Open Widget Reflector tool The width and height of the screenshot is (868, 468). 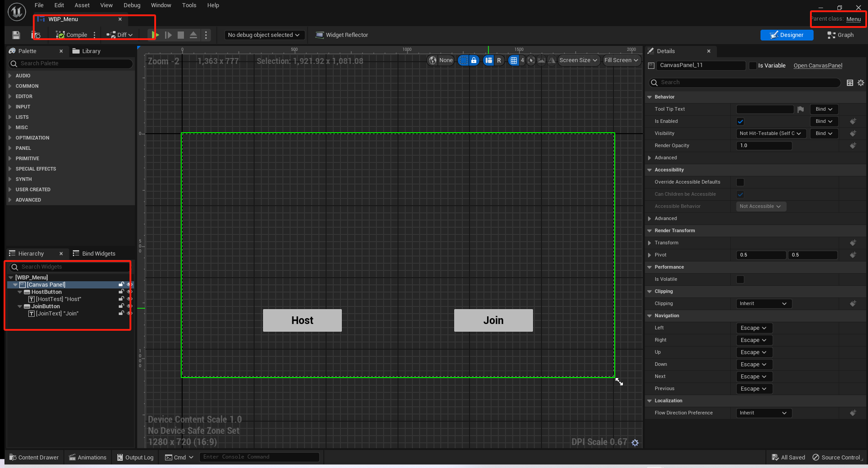point(342,35)
